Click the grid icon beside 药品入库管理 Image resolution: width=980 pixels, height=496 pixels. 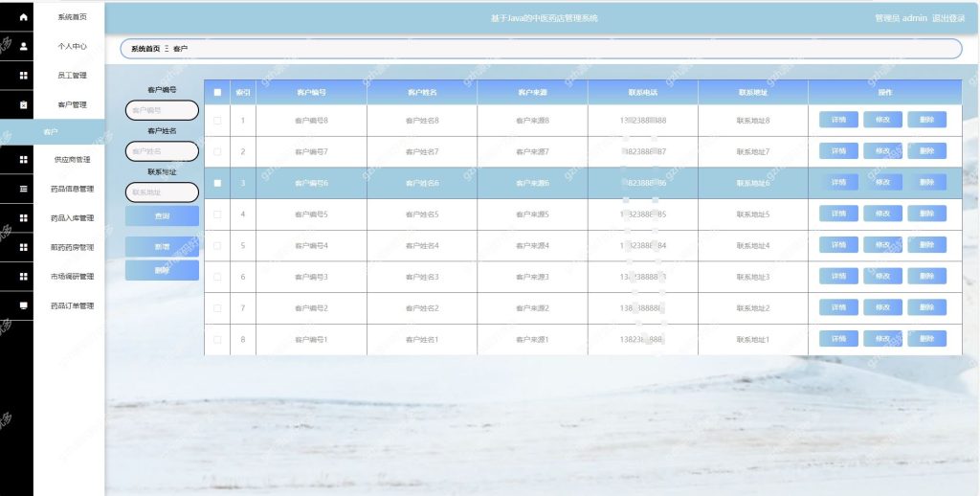click(23, 218)
